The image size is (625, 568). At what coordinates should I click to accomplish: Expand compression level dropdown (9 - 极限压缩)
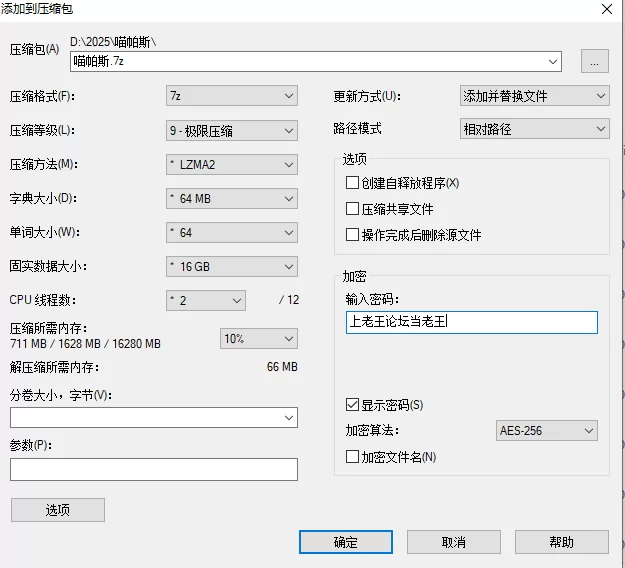coord(232,130)
